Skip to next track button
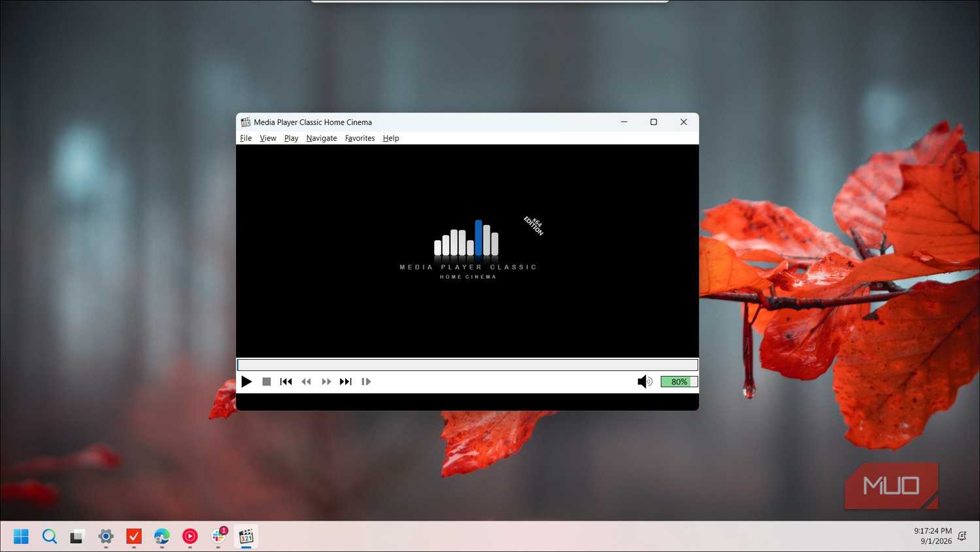980x552 pixels. pos(346,381)
